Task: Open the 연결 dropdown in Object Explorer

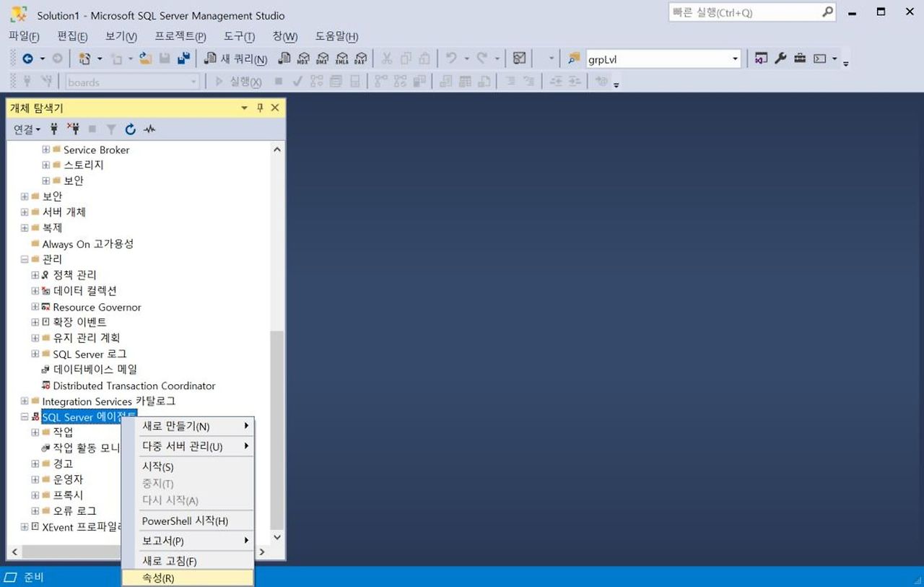Action: click(27, 129)
